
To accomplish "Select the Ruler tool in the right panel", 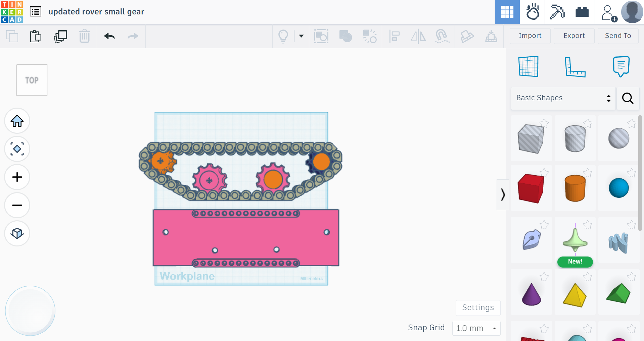I will [576, 66].
